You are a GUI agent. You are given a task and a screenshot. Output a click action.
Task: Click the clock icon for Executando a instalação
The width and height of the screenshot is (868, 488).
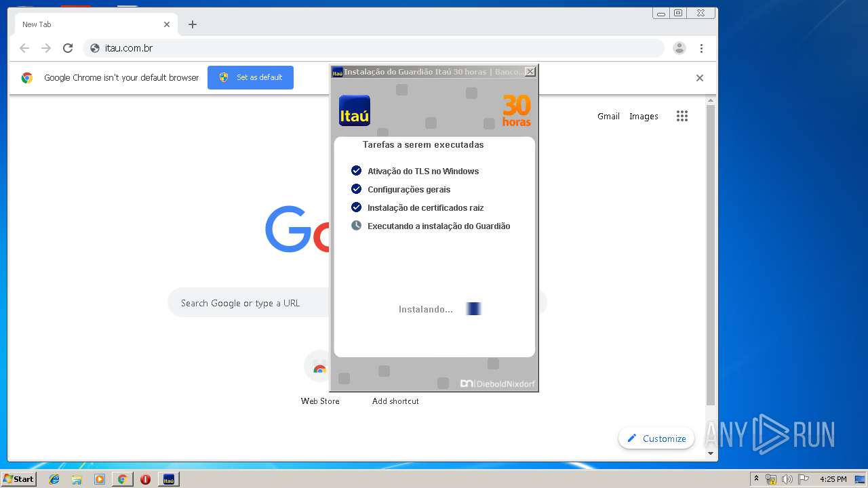tap(356, 226)
